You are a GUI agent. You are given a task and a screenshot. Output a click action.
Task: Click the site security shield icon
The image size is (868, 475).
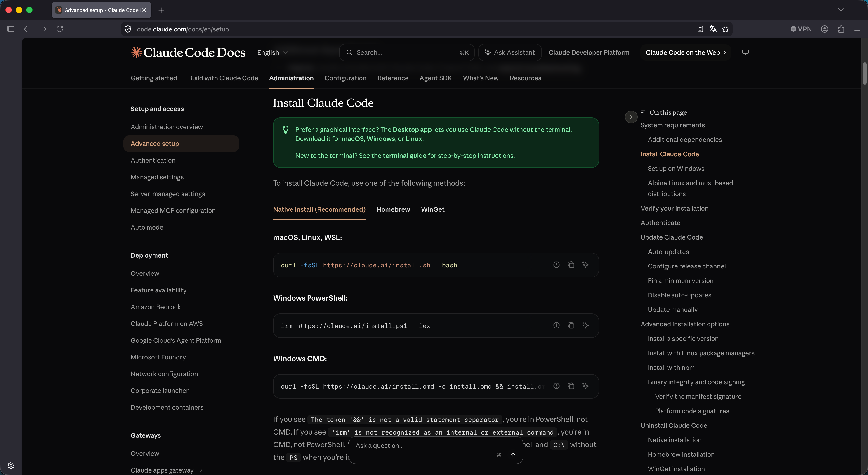click(128, 29)
